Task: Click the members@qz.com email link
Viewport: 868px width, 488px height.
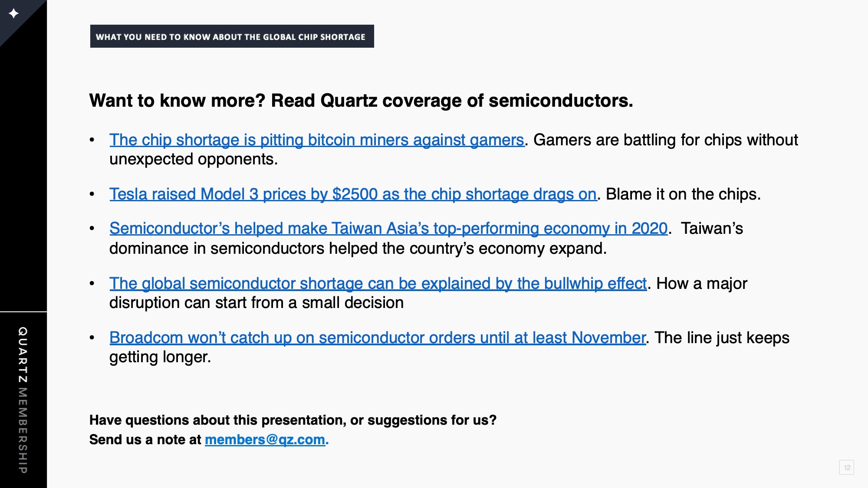Action: point(265,440)
